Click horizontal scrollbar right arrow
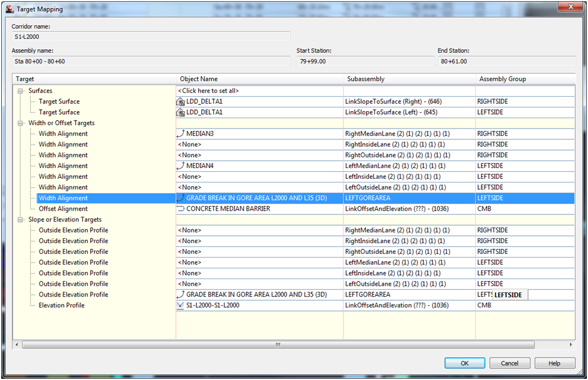This screenshot has width=588, height=380. tap(571, 345)
